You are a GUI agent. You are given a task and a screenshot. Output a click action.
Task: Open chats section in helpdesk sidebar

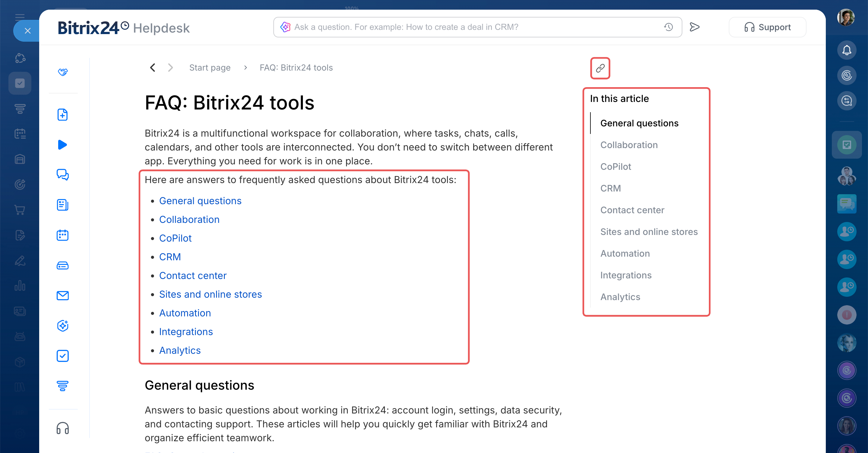click(63, 174)
